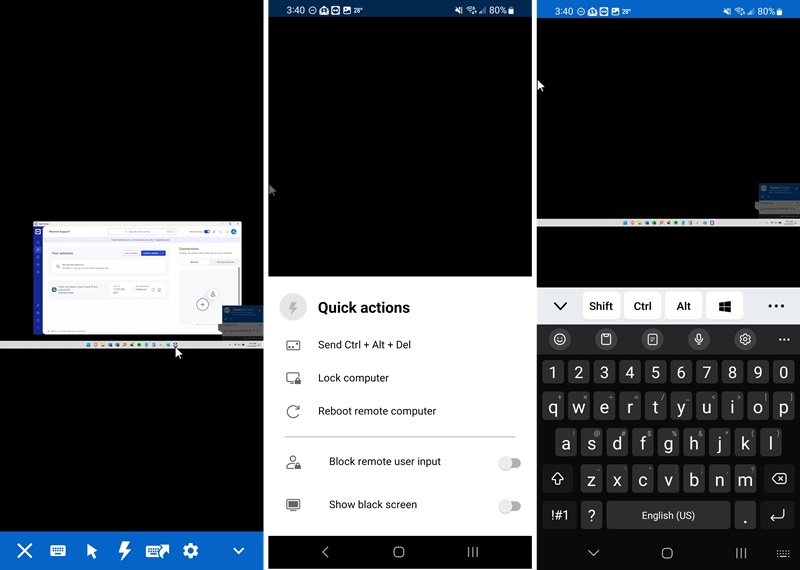
Task: Tap keyboard switcher icon in navigation bar
Action: [x=783, y=553]
